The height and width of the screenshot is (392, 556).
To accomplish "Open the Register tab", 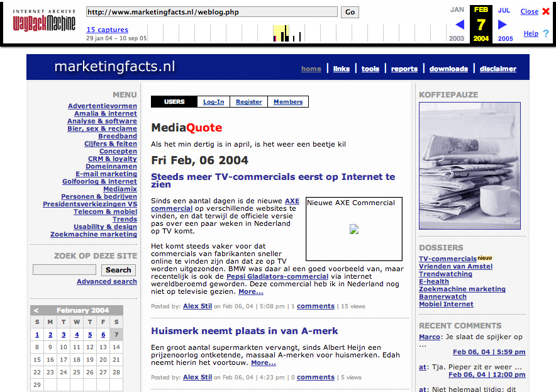I will pyautogui.click(x=249, y=102).
